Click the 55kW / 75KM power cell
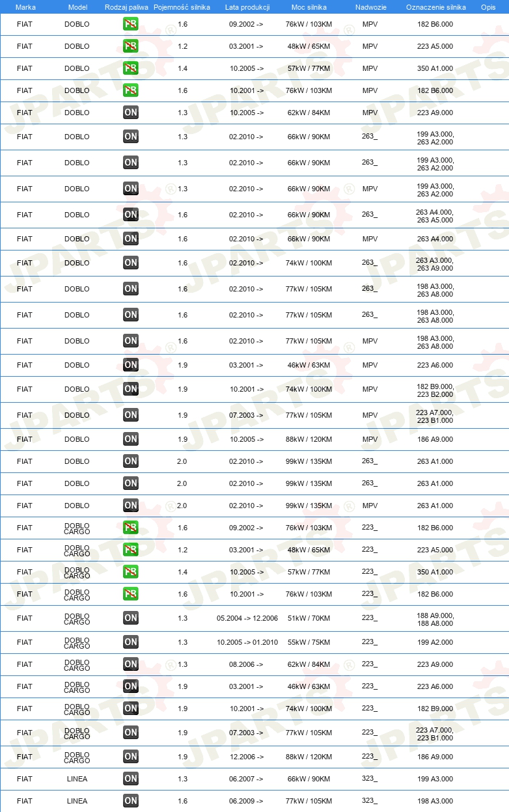The width and height of the screenshot is (509, 812). [x=309, y=642]
